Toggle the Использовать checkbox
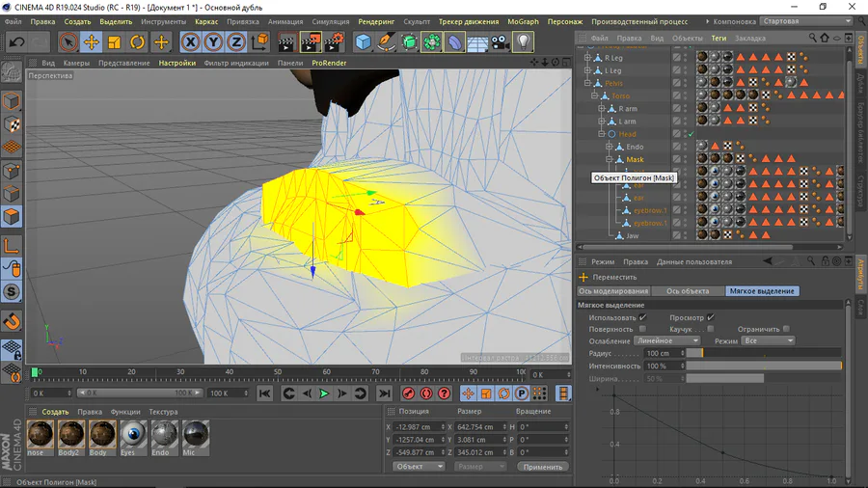The height and width of the screenshot is (488, 868). coord(642,317)
